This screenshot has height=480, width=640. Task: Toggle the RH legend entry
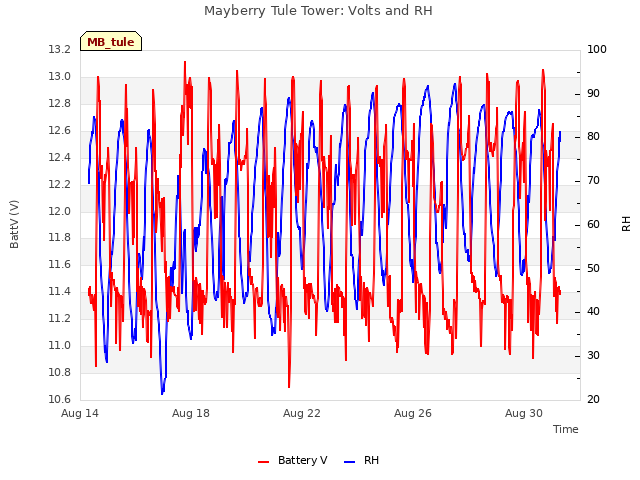click(362, 460)
